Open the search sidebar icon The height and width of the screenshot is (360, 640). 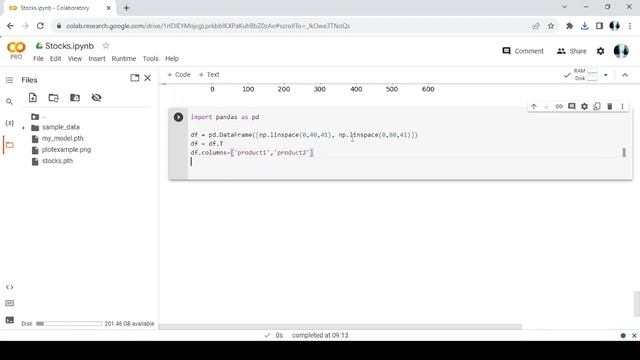click(x=9, y=101)
